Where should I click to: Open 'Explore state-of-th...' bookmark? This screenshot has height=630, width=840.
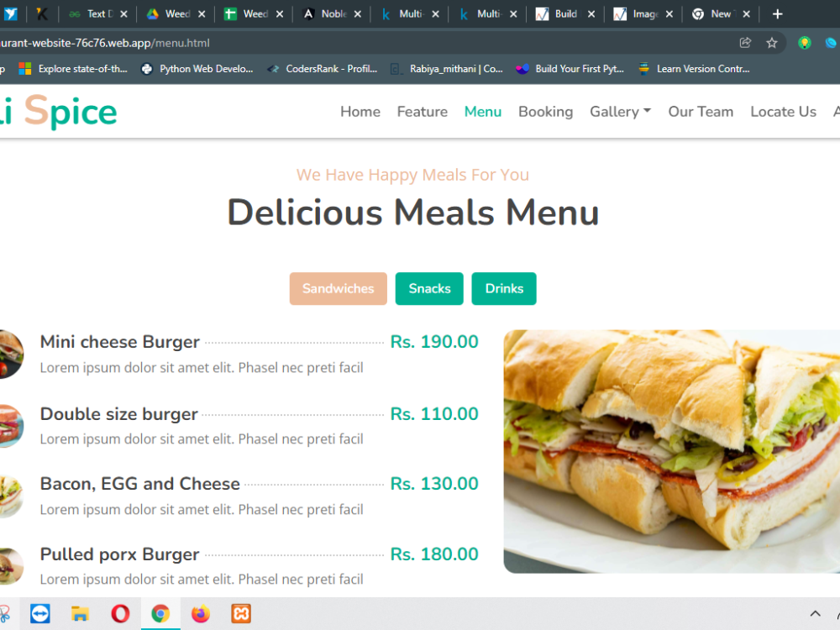click(73, 69)
